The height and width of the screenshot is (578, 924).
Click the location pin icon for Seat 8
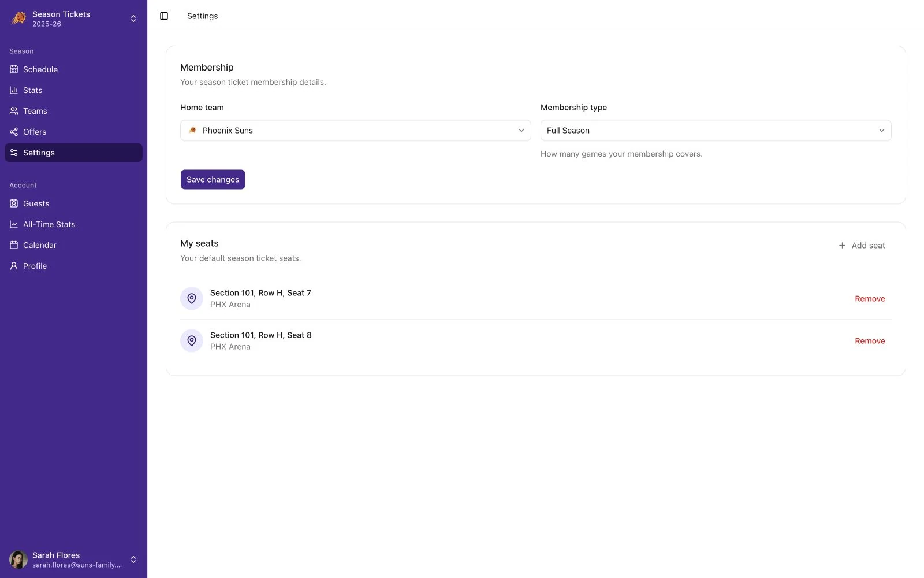click(x=192, y=340)
